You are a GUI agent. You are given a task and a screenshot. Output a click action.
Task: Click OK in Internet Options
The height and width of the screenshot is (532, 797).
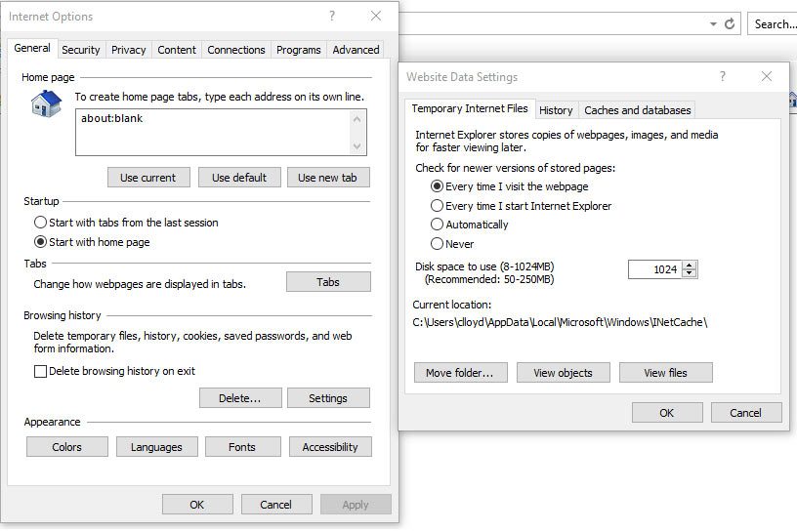pyautogui.click(x=197, y=505)
